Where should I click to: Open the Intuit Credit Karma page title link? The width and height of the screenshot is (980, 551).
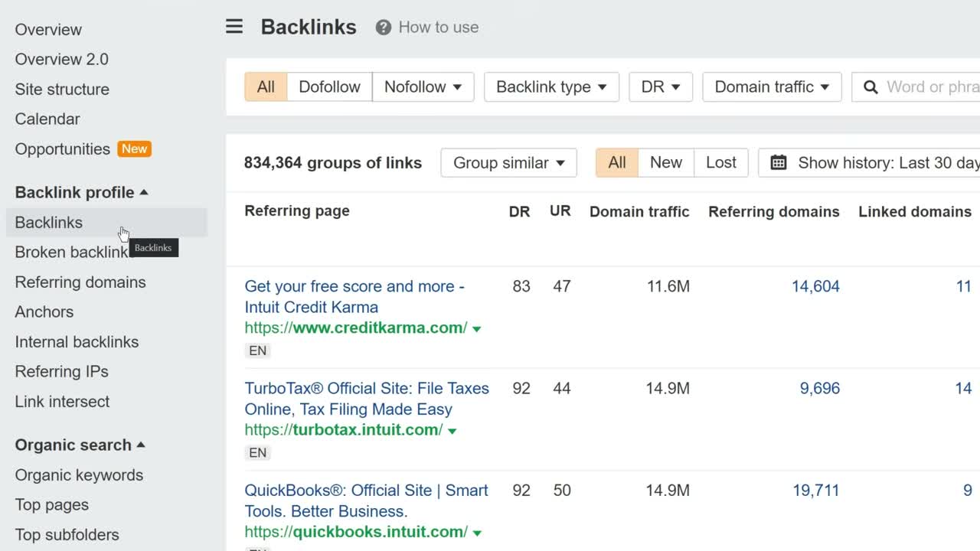[x=354, y=297]
